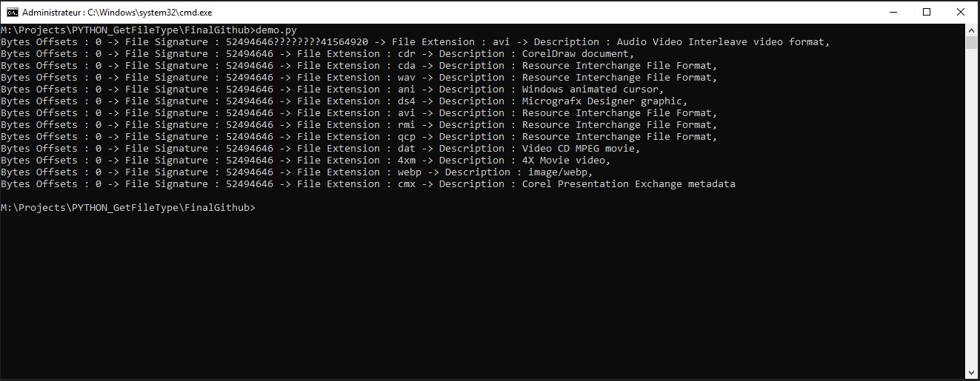Click the scrollbar up arrow

point(972,30)
